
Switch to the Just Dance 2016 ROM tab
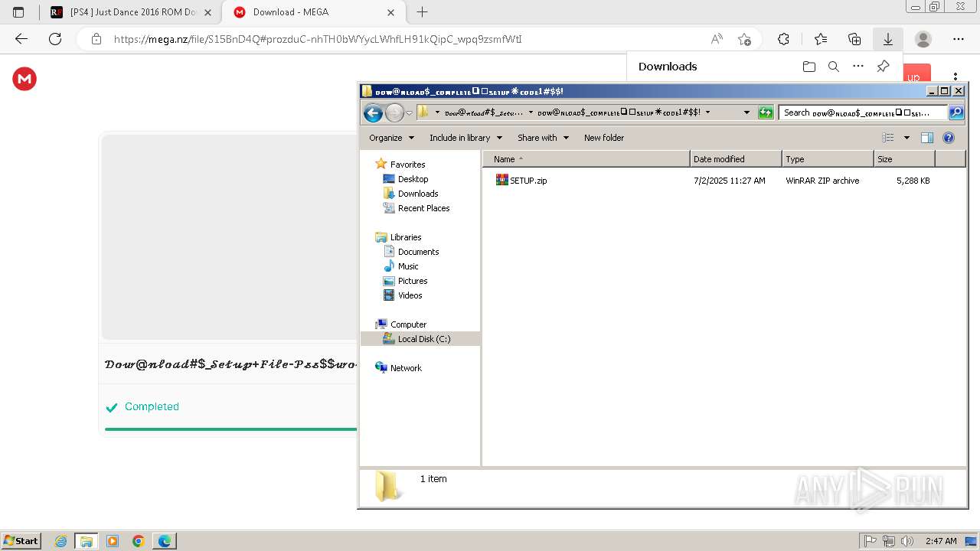click(131, 12)
